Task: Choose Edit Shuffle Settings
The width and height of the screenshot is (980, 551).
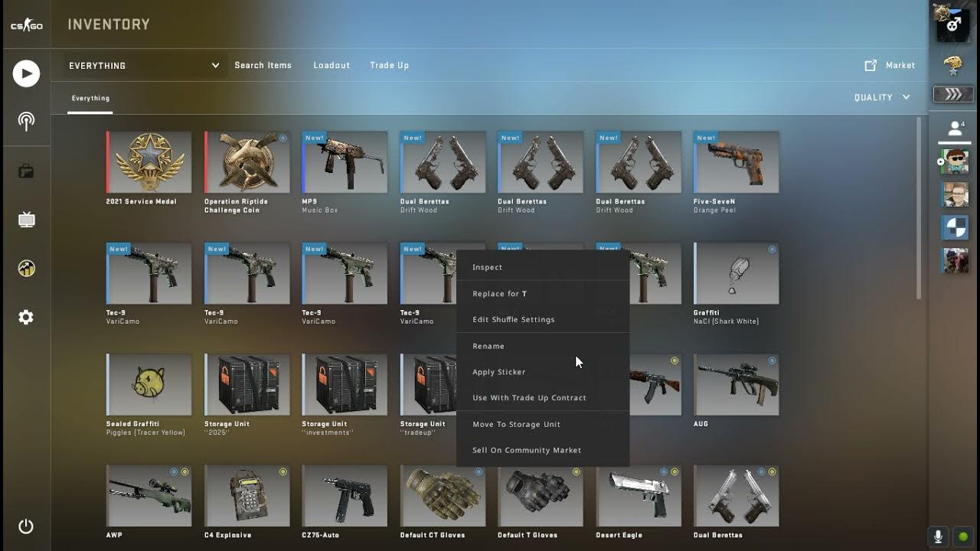Action: (x=543, y=320)
